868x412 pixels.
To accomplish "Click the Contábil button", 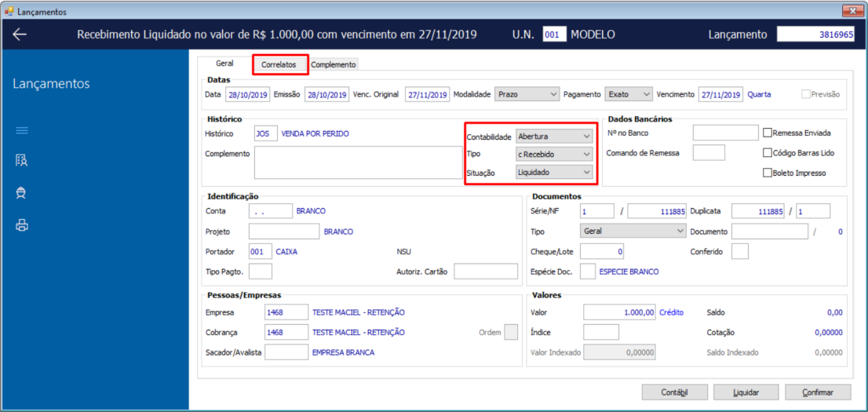I will (674, 392).
